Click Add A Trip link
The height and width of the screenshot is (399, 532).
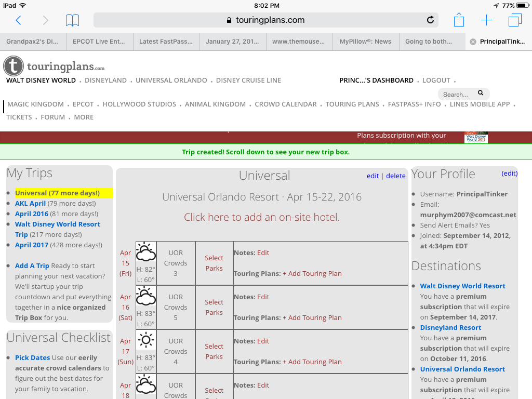[x=32, y=265]
